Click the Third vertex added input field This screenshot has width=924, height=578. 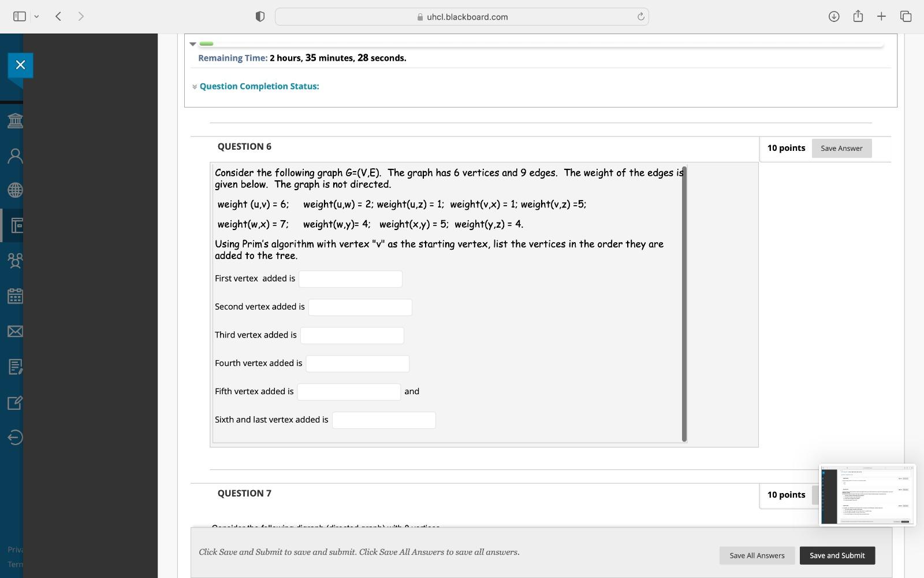pos(352,336)
